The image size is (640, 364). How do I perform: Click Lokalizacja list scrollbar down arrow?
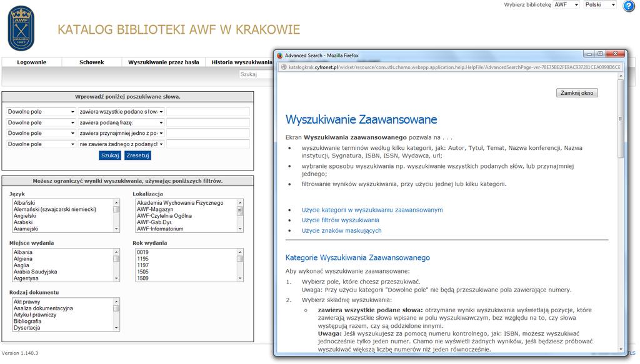[x=240, y=229]
